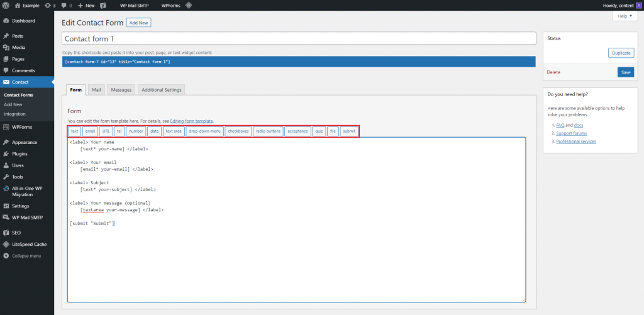Click the Save button

coord(626,72)
